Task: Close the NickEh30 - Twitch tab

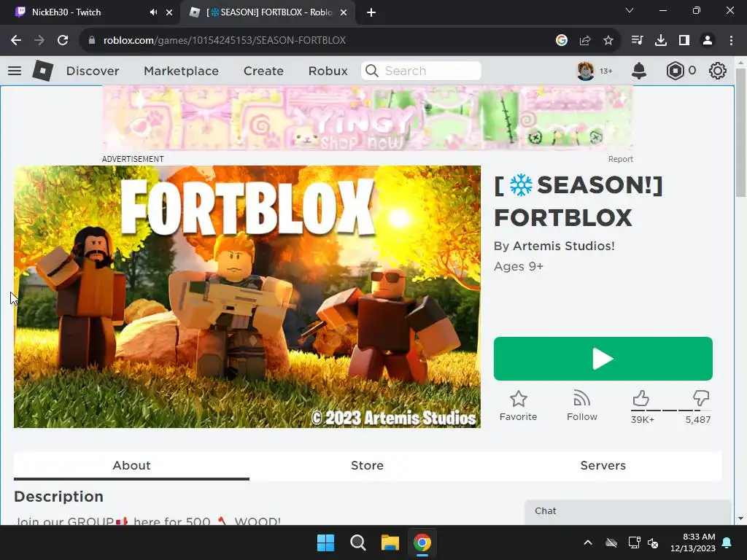Action: coord(169,12)
